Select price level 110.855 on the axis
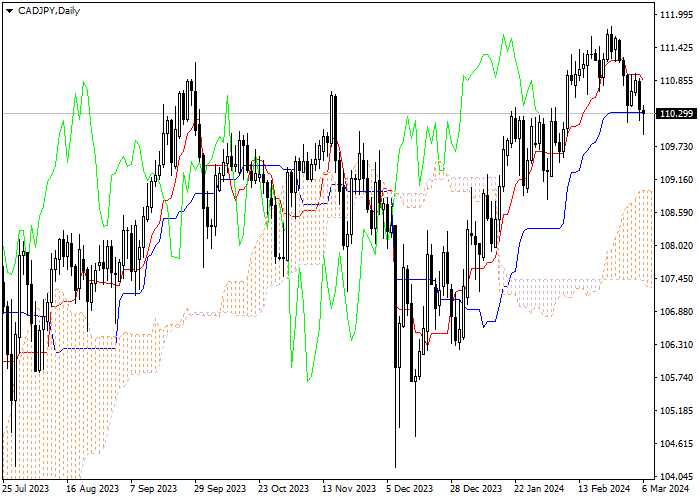Viewport: 700px width, 500px height. pos(676,81)
